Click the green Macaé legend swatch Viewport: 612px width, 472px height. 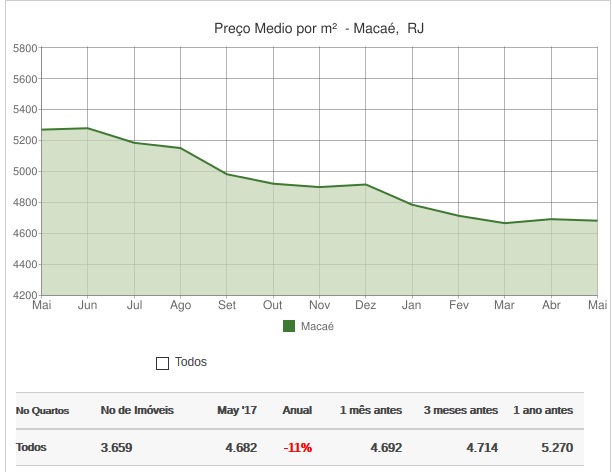tap(290, 326)
